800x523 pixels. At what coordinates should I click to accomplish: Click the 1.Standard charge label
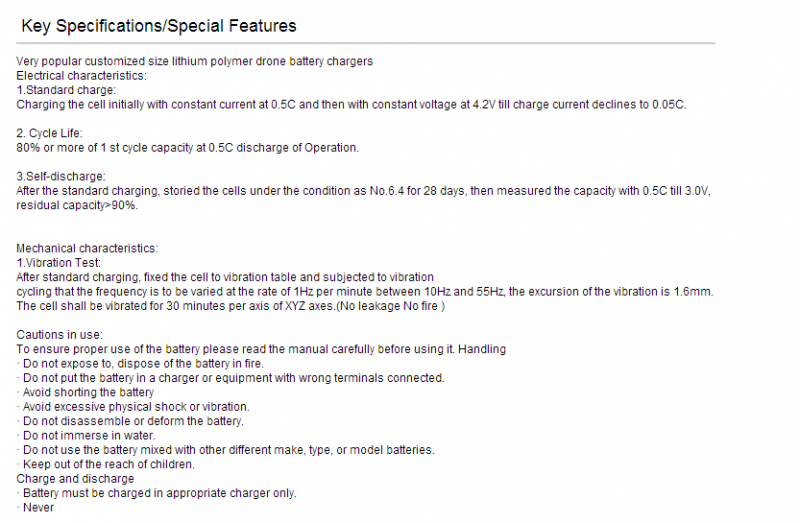[66, 90]
